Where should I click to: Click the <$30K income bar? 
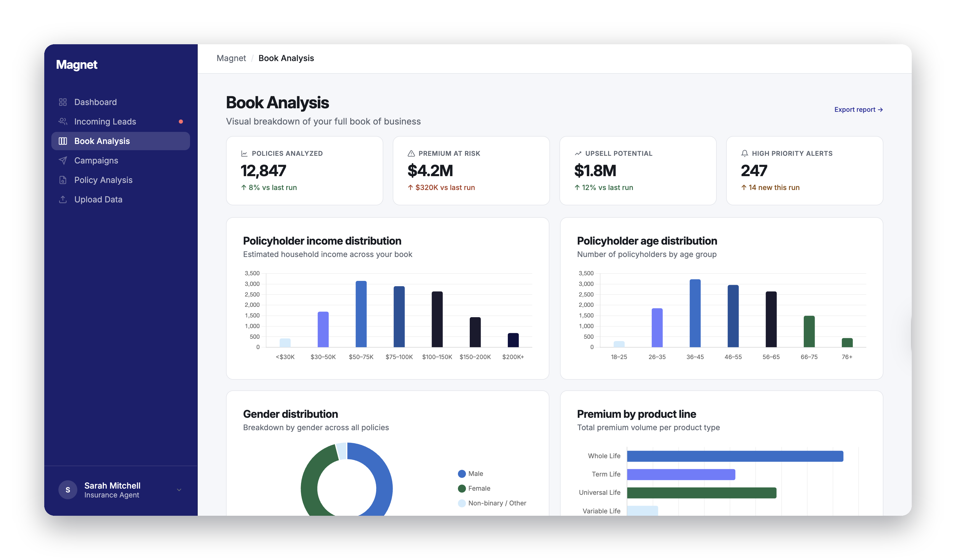click(285, 343)
